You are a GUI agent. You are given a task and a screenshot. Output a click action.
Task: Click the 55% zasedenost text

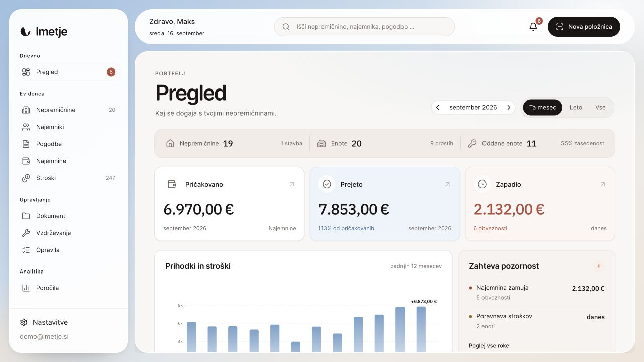[583, 143]
